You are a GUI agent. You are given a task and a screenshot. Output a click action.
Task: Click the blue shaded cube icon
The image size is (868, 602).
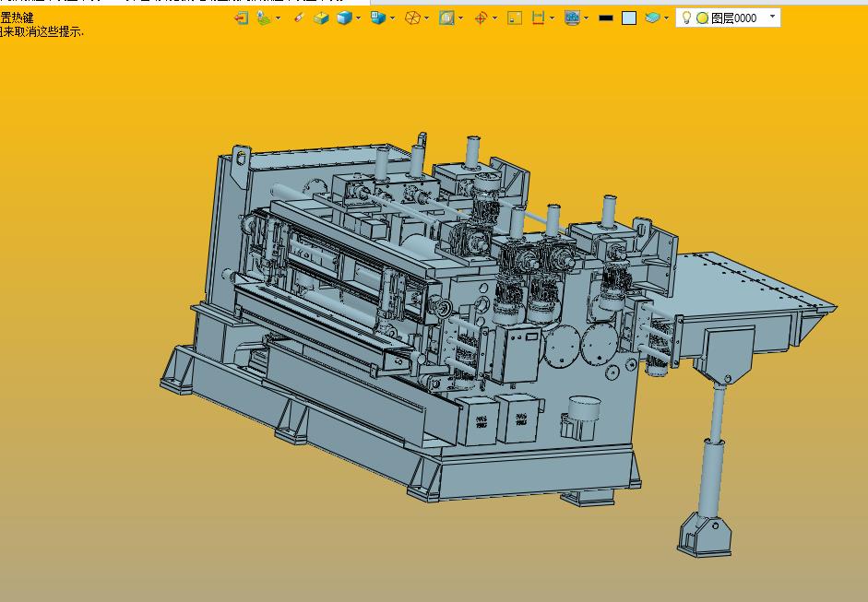click(344, 18)
